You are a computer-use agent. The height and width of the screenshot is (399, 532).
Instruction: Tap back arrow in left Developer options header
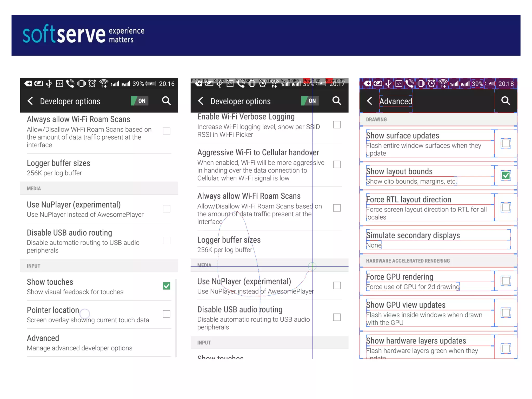(x=30, y=101)
